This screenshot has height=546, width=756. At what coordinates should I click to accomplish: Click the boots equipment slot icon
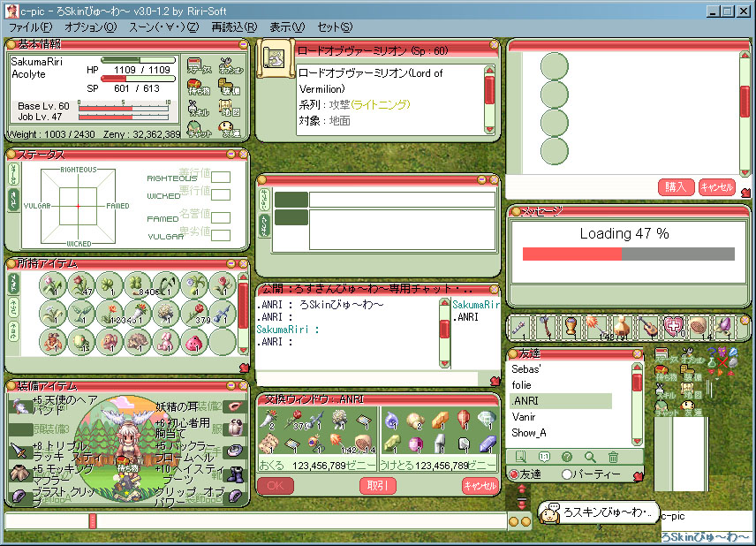(237, 474)
